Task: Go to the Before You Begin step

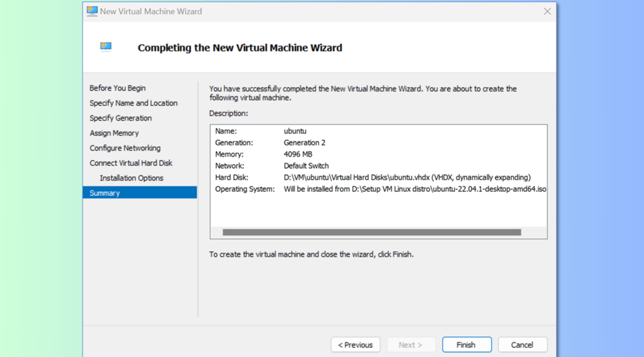Action: 117,88
